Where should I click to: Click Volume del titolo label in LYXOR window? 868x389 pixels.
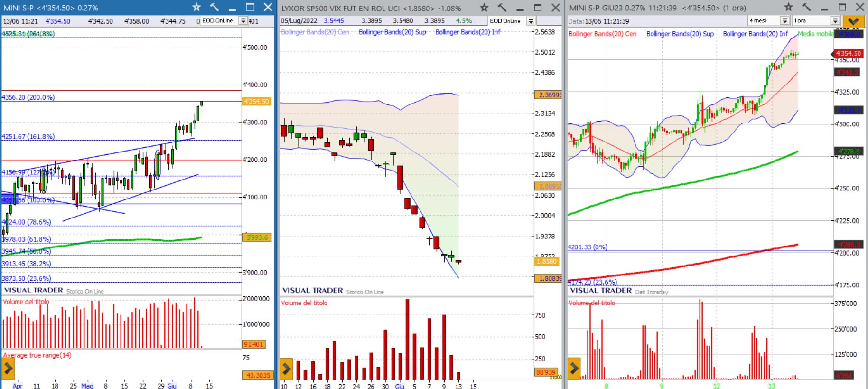pyautogui.click(x=304, y=303)
